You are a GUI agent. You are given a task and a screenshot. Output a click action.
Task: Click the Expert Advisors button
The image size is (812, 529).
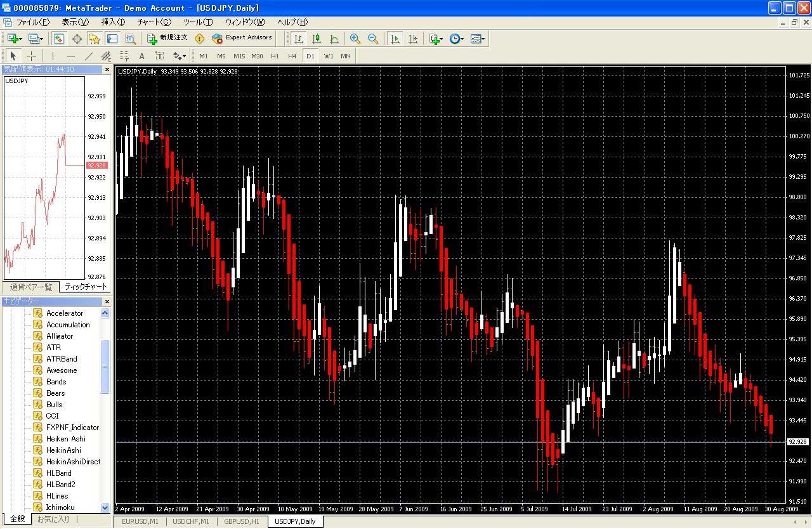242,38
